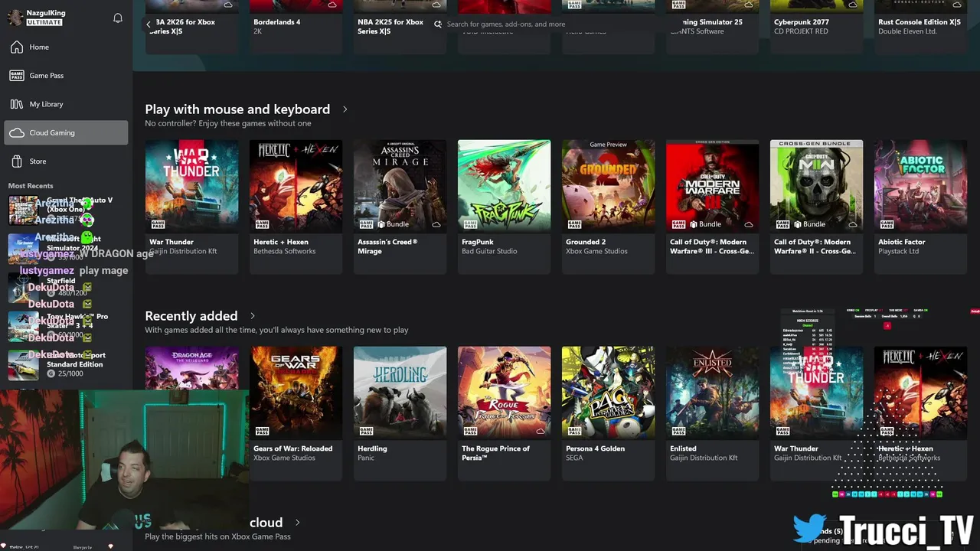Click Game Pass badge on Persona 4 Golden
Viewport: 980px width, 551px height.
[574, 432]
